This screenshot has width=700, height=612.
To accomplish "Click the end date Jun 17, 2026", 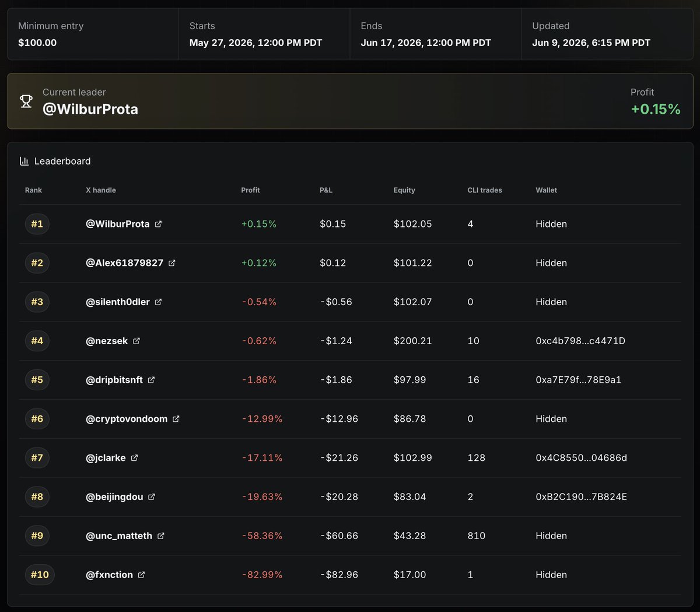I will coord(426,43).
